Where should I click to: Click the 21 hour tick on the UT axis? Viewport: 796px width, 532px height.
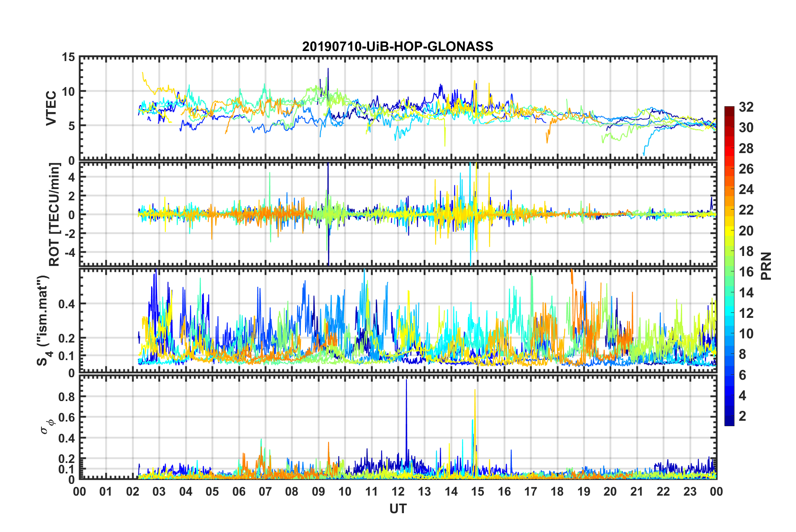point(637,491)
